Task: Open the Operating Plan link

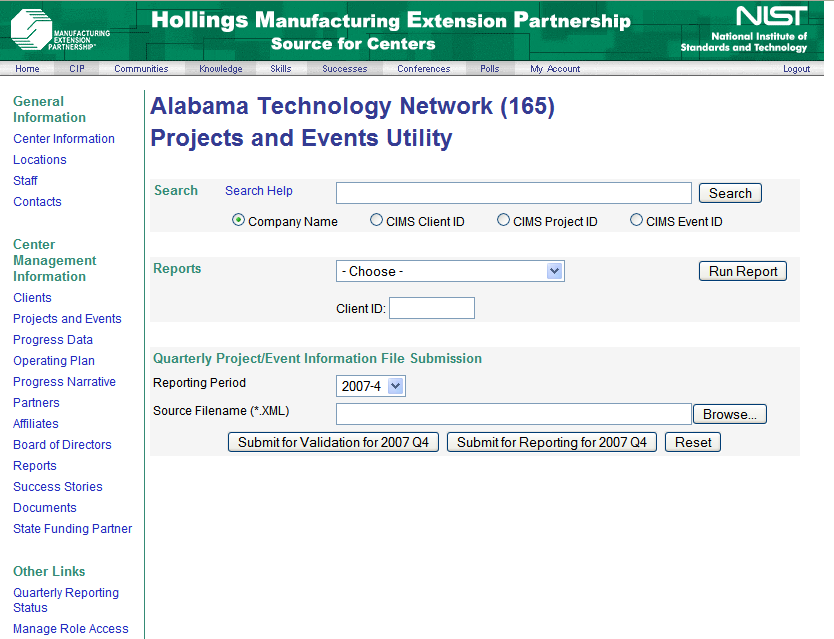Action: coord(54,360)
